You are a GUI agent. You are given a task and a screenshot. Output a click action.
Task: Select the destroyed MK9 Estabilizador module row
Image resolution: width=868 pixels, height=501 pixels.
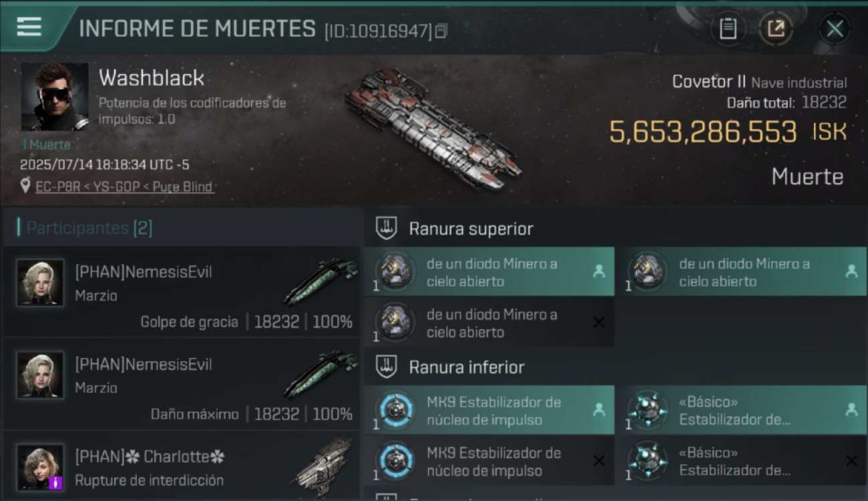pos(489,461)
